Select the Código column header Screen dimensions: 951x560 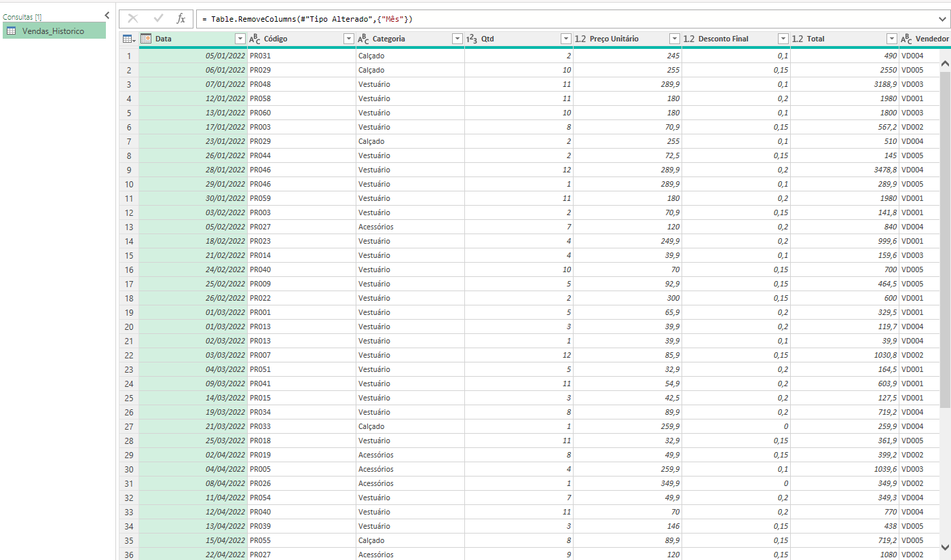click(x=301, y=39)
